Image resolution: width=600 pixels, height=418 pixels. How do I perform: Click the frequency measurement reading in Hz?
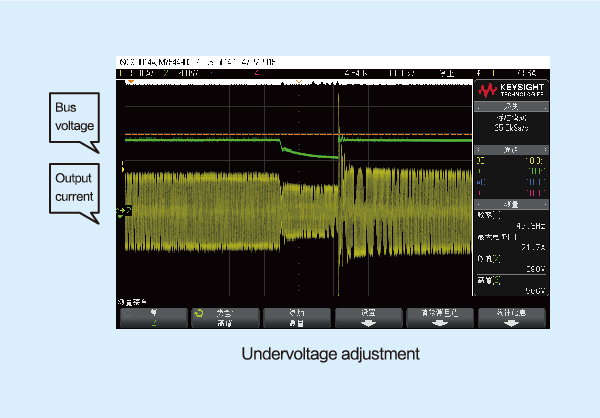530,226
